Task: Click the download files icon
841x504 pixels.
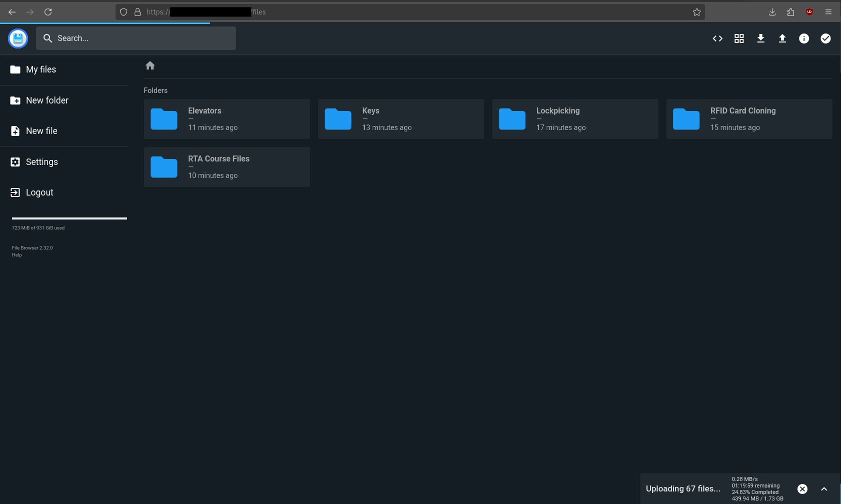Action: pos(760,38)
